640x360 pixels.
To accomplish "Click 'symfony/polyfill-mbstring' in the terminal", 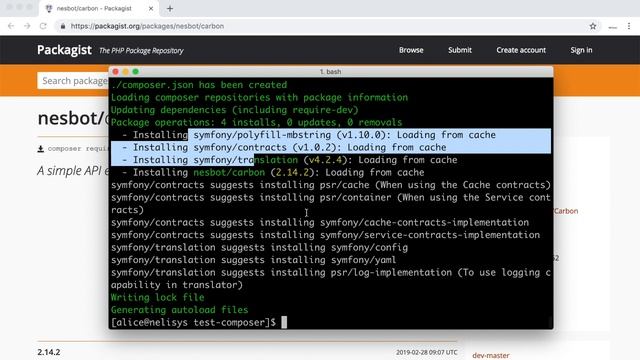I will tap(262, 135).
